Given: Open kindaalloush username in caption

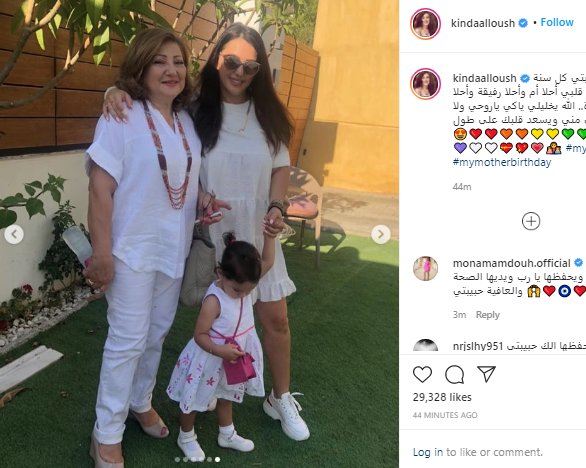Looking at the screenshot, I should coord(484,78).
